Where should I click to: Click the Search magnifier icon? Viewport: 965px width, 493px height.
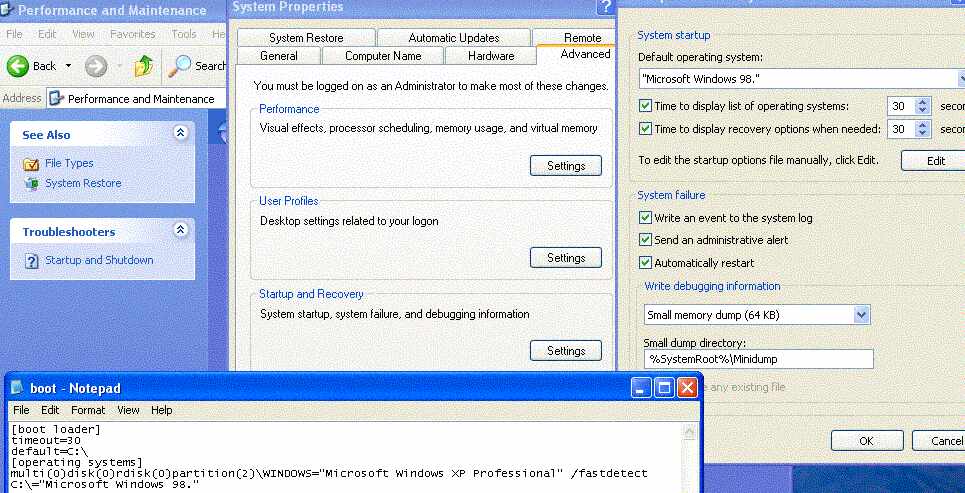(180, 66)
